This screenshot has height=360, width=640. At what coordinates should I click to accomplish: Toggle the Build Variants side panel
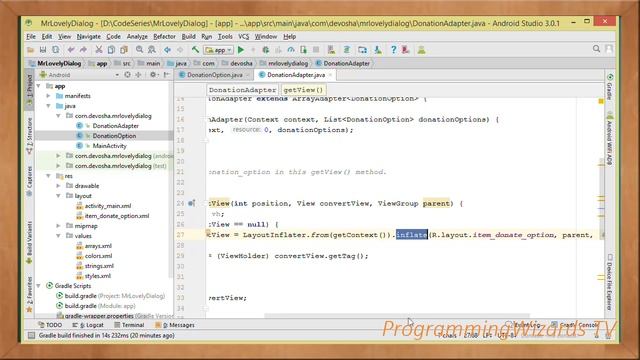coord(29,242)
